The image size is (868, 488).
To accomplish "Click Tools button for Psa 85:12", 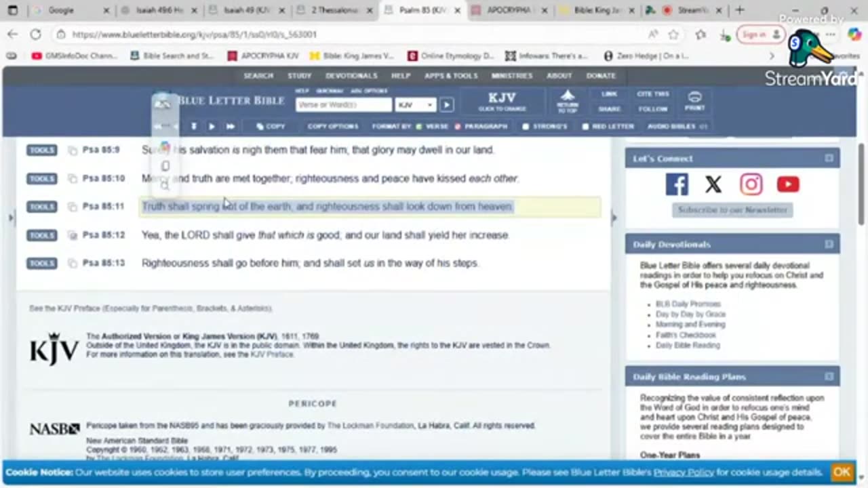I will click(41, 235).
